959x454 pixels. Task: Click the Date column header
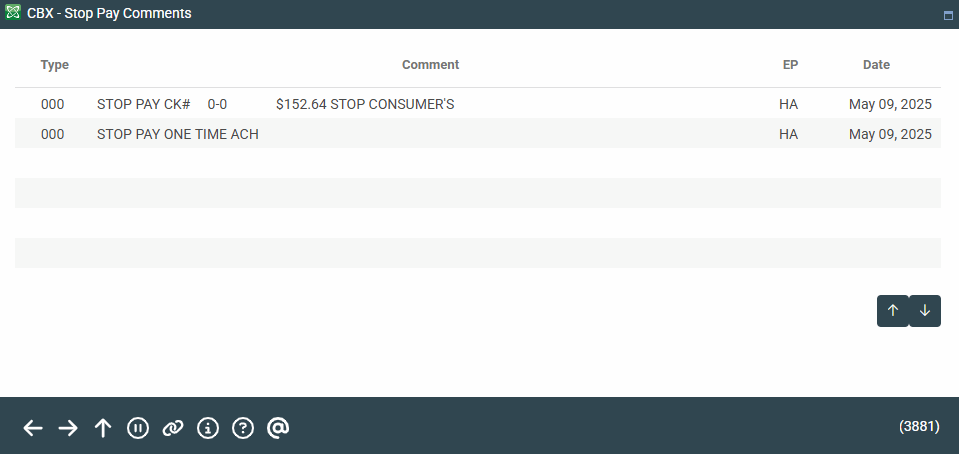876,65
